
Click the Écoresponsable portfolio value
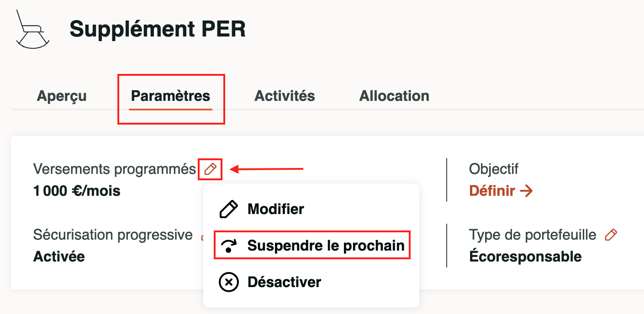[x=525, y=256]
